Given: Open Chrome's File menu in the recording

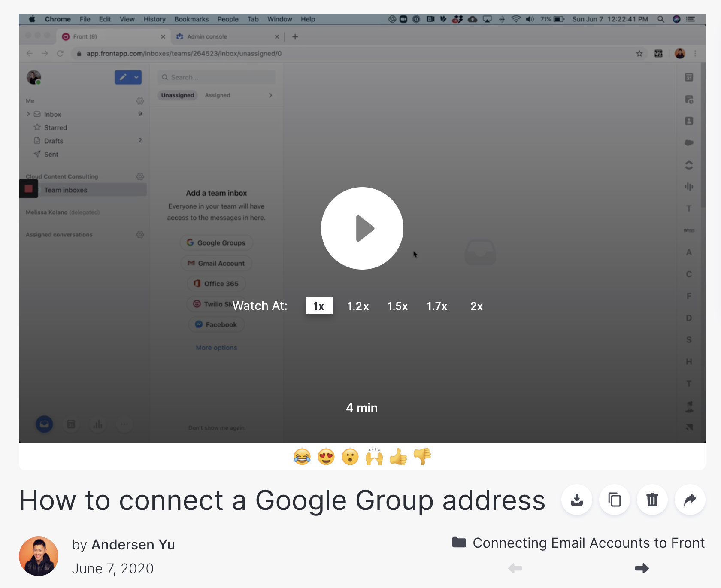Looking at the screenshot, I should (85, 19).
